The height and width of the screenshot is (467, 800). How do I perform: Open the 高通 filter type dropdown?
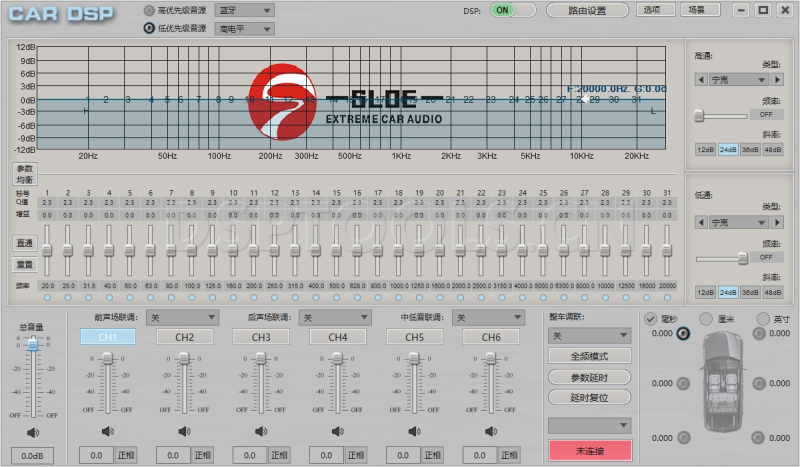point(739,80)
